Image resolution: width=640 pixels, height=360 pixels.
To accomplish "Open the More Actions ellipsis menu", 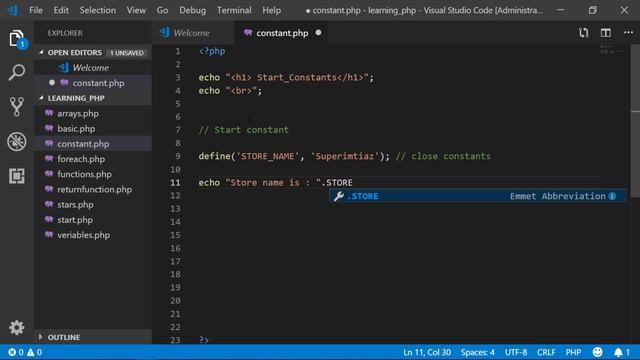I will tap(628, 33).
